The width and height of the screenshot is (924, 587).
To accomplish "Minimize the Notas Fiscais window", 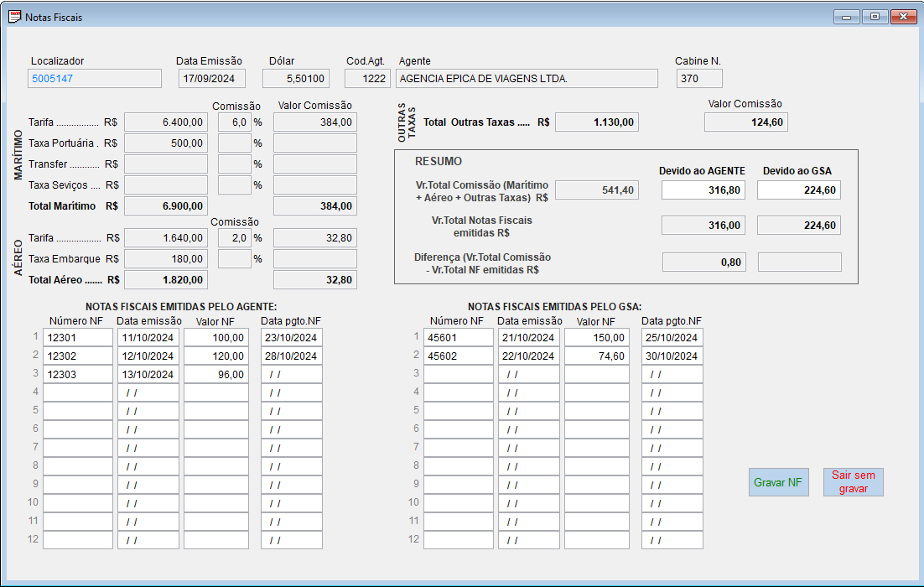I will click(847, 17).
